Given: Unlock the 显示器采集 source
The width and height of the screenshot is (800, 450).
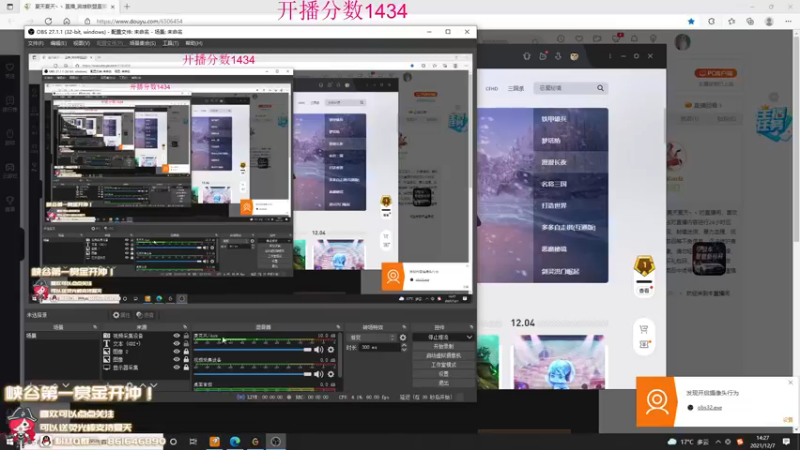Looking at the screenshot, I should (x=186, y=367).
